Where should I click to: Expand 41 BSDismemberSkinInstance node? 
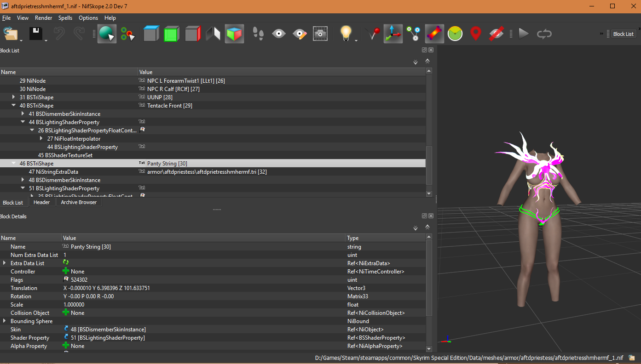click(23, 114)
